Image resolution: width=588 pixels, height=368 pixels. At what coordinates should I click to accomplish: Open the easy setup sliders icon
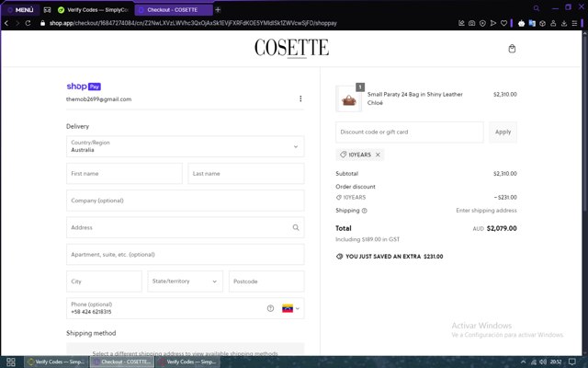[x=574, y=23]
